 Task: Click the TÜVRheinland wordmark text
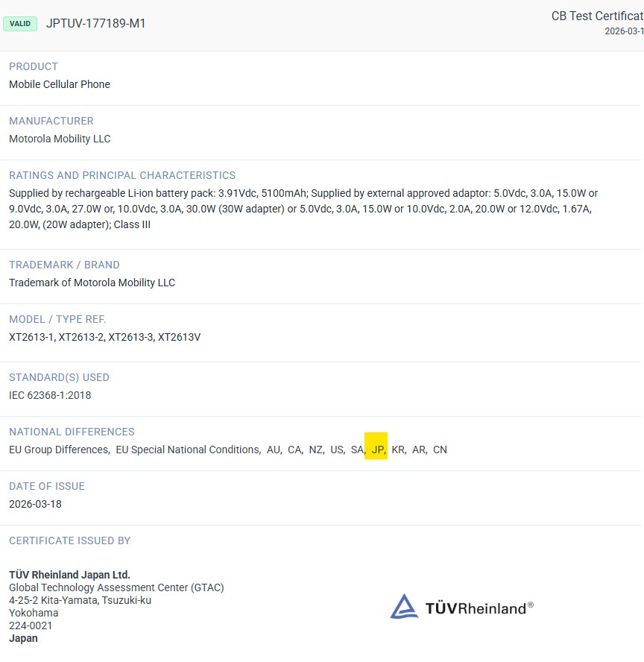click(x=479, y=608)
